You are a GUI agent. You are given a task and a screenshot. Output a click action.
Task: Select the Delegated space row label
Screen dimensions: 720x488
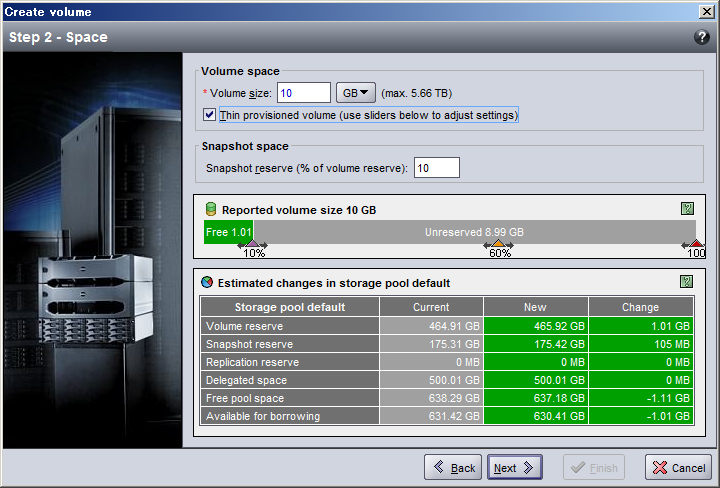click(290, 380)
